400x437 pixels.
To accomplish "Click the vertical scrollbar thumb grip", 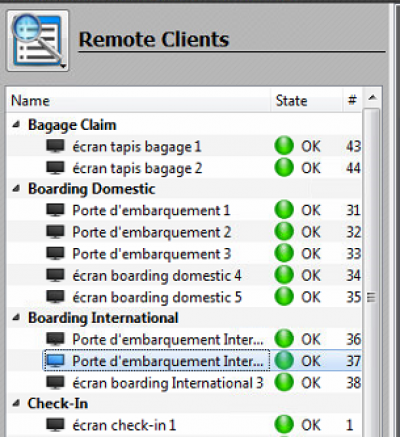I will 371,297.
